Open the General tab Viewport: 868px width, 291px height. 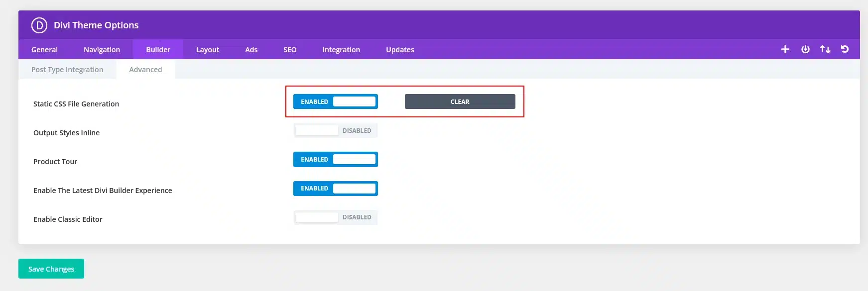tap(44, 50)
